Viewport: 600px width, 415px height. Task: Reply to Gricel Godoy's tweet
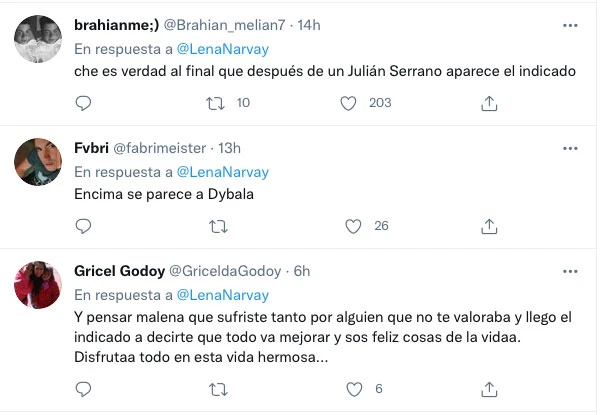pos(84,389)
